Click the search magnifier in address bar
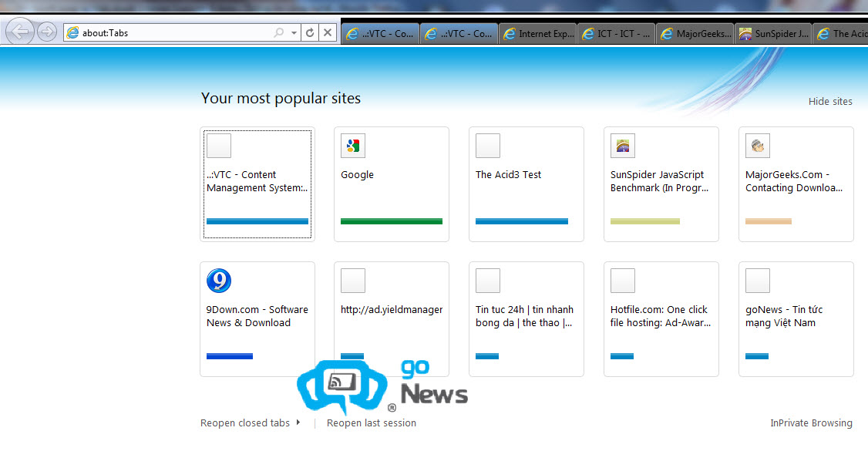This screenshot has width=868, height=468. pyautogui.click(x=278, y=32)
